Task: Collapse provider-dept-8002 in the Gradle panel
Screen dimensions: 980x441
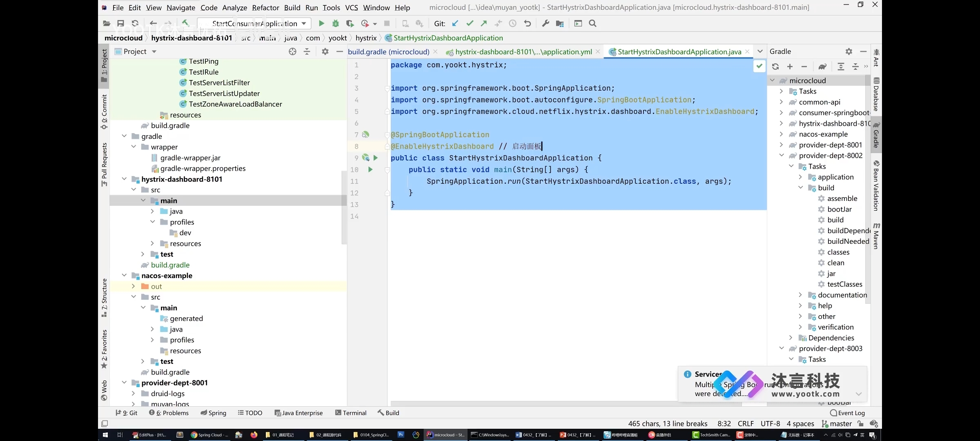Action: coord(782,155)
